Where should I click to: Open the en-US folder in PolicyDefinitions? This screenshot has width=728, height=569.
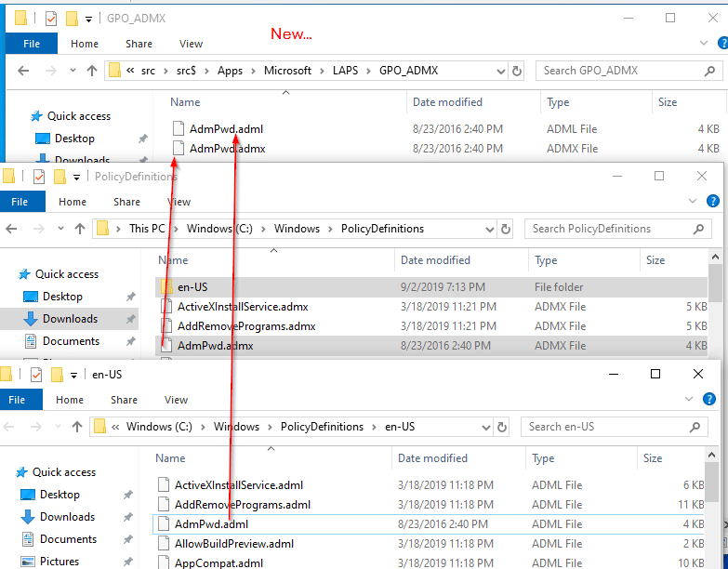192,287
